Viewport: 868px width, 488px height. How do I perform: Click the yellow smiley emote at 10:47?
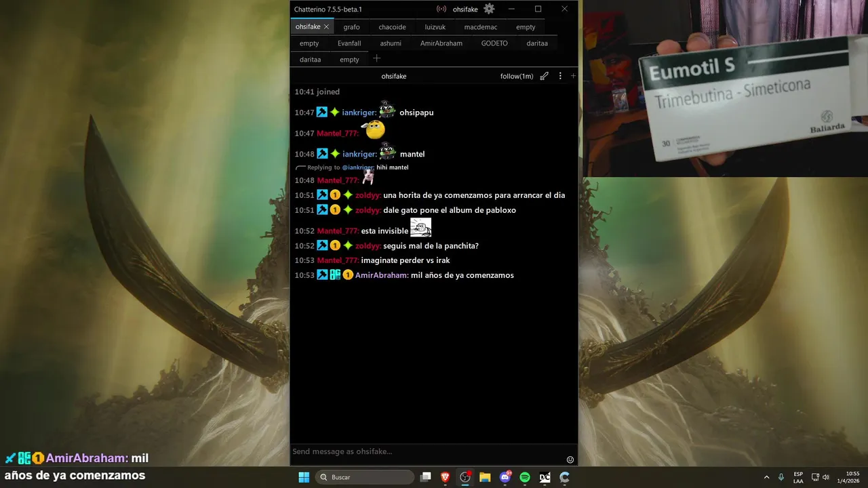(374, 129)
